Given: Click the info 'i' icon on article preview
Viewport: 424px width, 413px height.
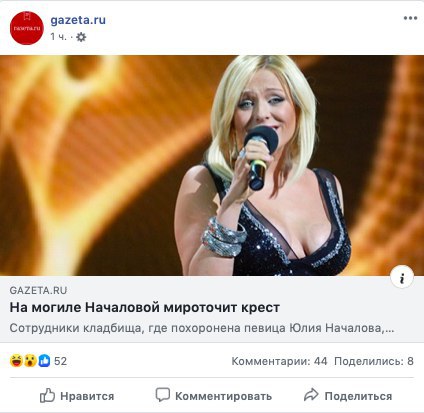Looking at the screenshot, I should pos(402,277).
